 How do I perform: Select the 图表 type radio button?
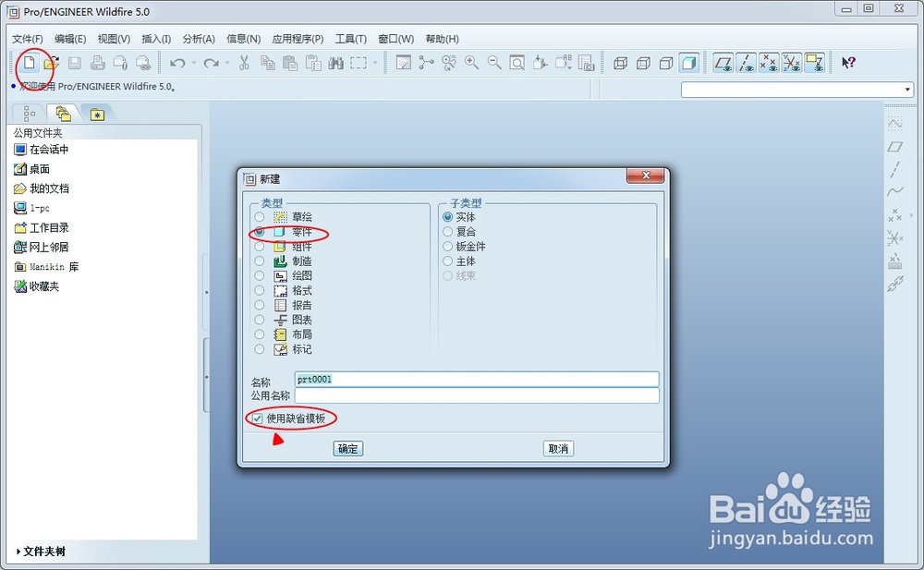click(260, 320)
